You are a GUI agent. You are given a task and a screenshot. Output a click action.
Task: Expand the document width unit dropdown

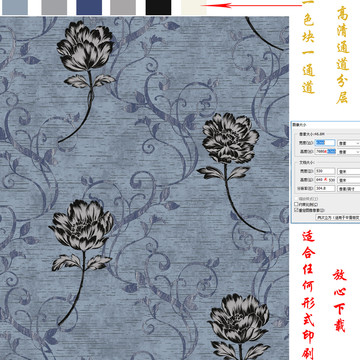click(x=349, y=172)
